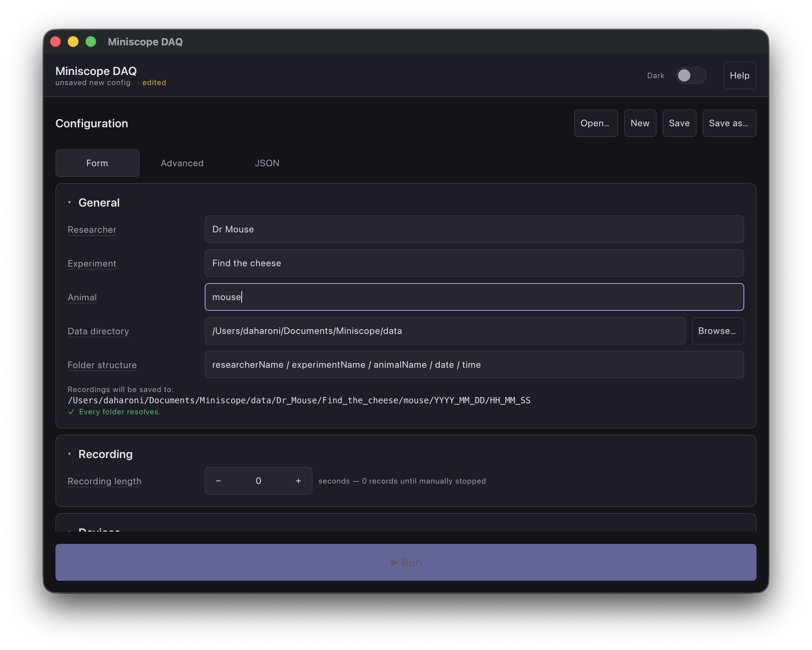Edit the Data directory path field
Image resolution: width=812 pixels, height=650 pixels.
click(445, 331)
